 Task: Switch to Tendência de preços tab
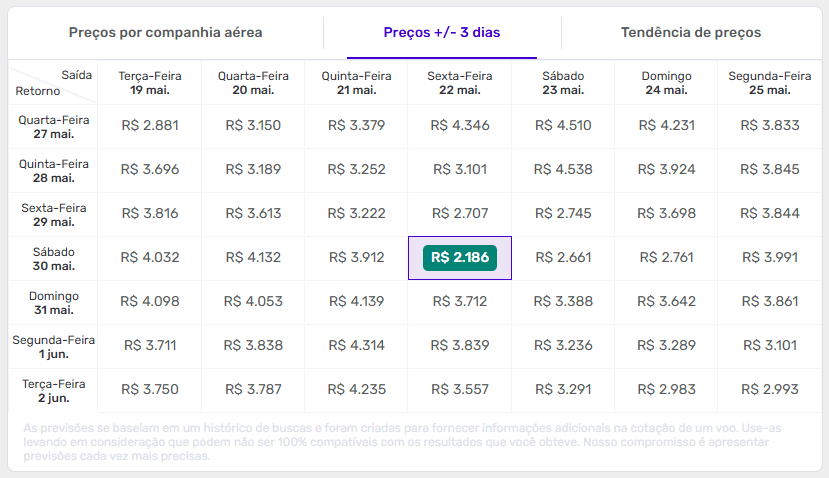click(x=691, y=32)
